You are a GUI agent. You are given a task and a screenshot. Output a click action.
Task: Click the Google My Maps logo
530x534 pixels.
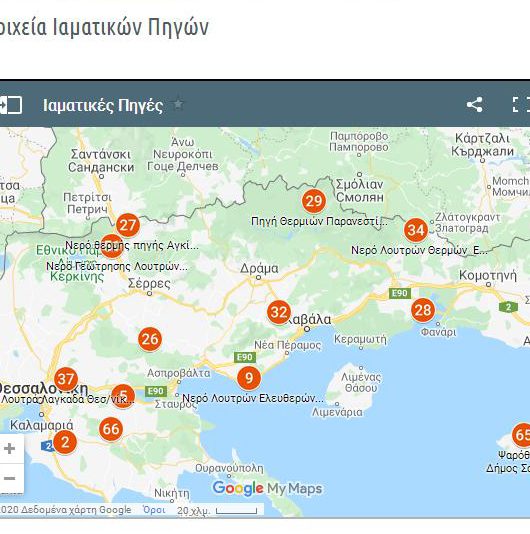point(267,488)
